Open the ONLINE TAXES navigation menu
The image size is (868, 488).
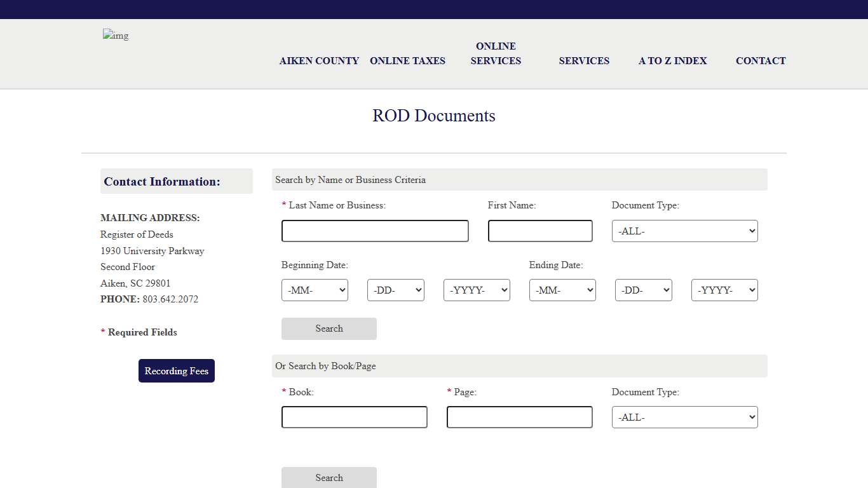(x=407, y=61)
